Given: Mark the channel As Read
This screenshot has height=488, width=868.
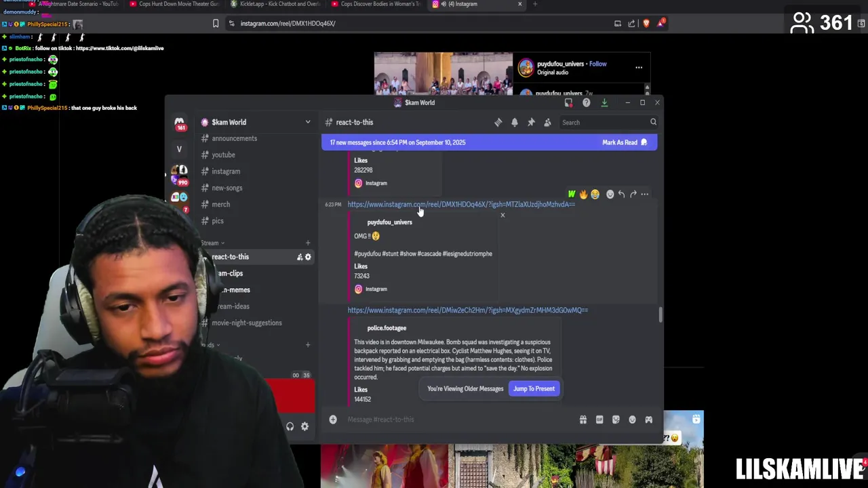Looking at the screenshot, I should (x=624, y=142).
